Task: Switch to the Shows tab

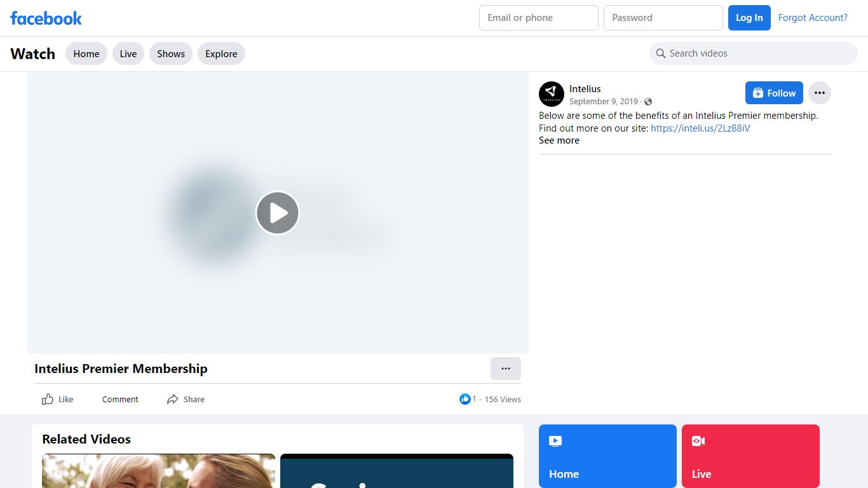Action: (171, 54)
